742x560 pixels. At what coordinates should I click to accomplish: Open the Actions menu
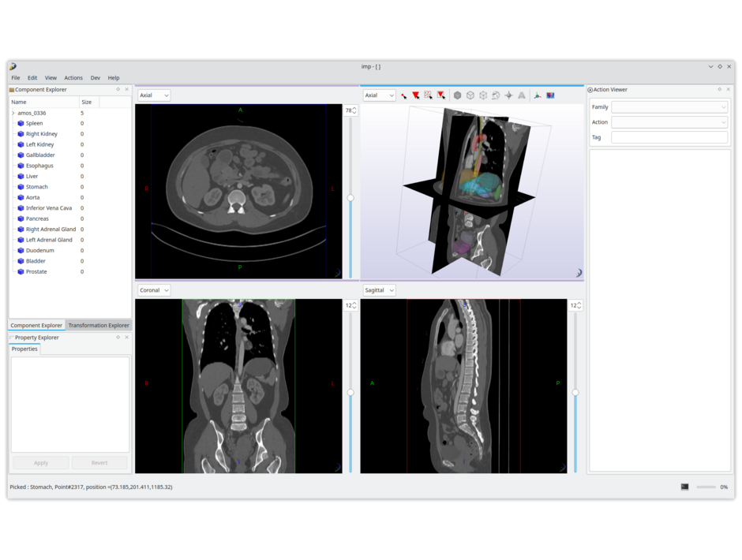[73, 78]
